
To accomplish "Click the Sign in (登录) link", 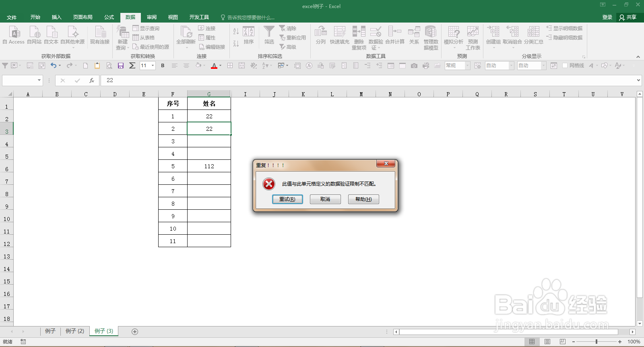I will tap(607, 17).
